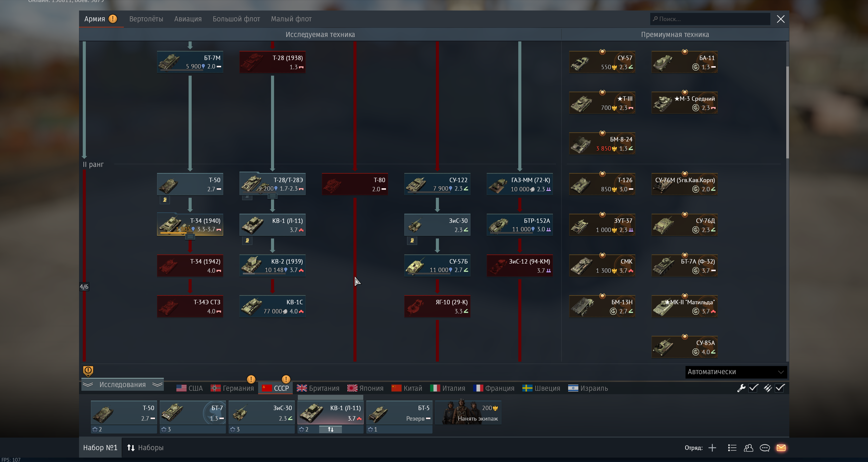Switch to the Армия tab

click(x=101, y=19)
